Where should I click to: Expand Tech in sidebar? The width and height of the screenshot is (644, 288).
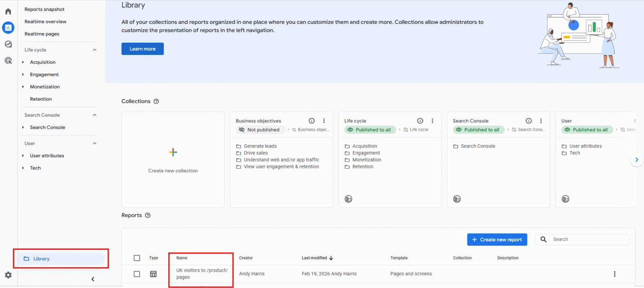coord(23,168)
